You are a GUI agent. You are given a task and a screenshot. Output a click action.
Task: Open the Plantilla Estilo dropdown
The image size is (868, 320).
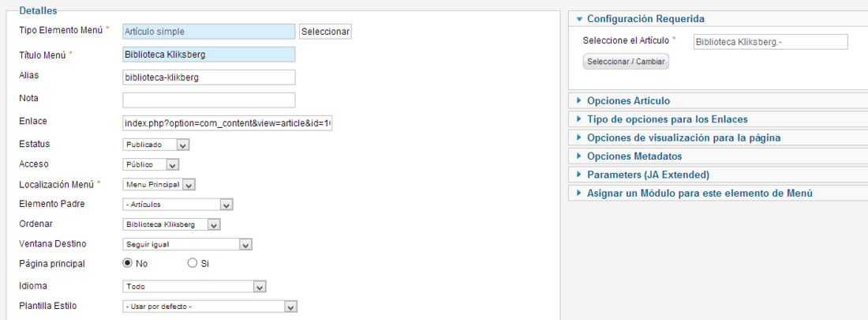pyautogui.click(x=210, y=307)
